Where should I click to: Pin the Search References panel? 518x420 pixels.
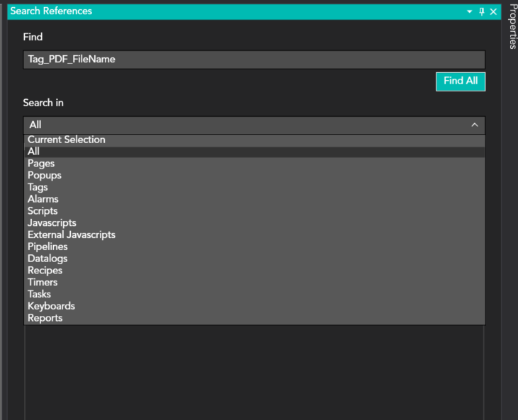(482, 11)
